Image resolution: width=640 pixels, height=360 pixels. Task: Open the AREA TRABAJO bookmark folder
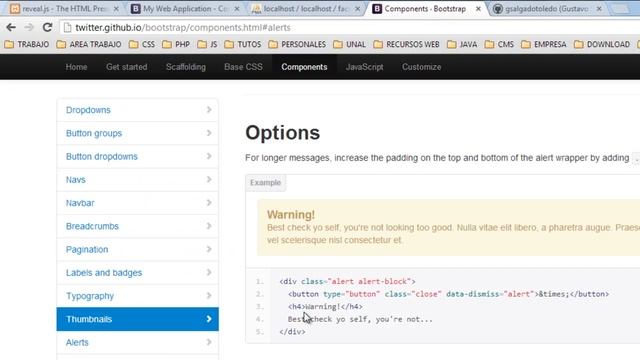click(x=89, y=44)
